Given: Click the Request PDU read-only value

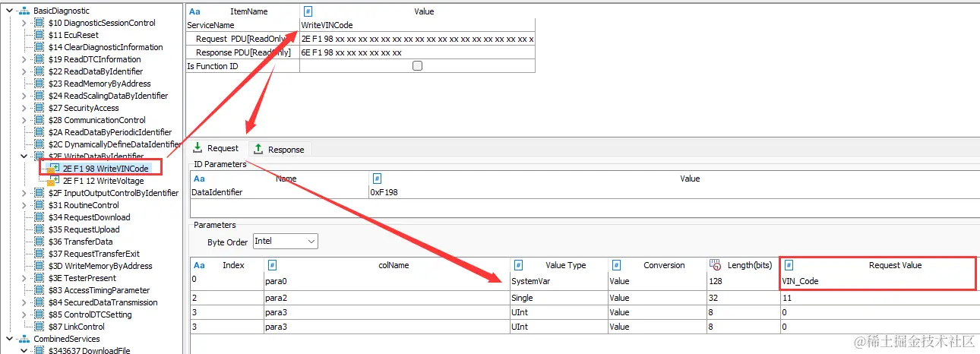Looking at the screenshot, I should (417, 39).
